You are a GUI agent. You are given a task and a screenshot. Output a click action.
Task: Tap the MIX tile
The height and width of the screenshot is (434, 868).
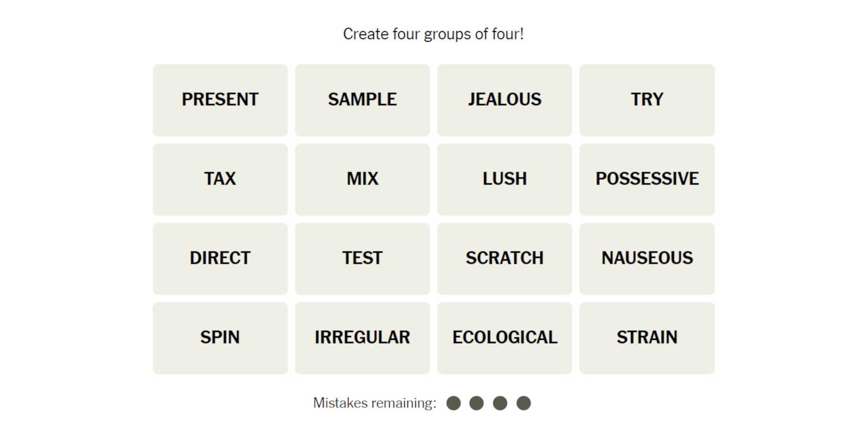[362, 179]
